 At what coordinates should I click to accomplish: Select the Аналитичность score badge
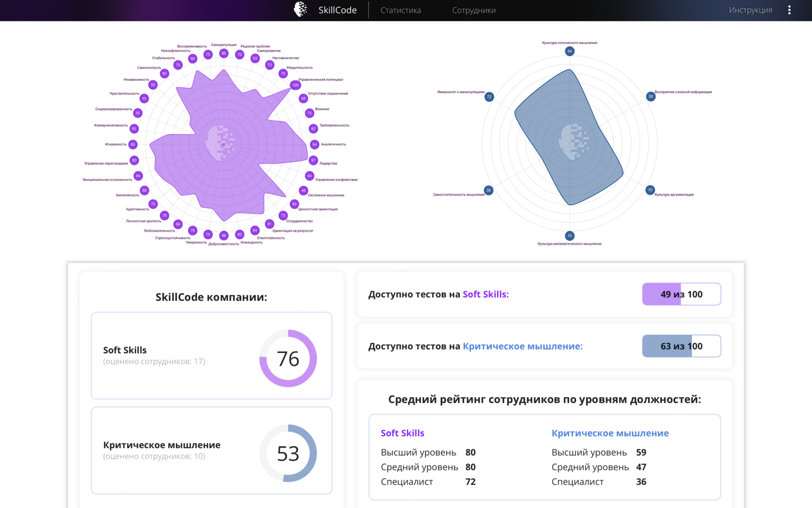[x=315, y=144]
